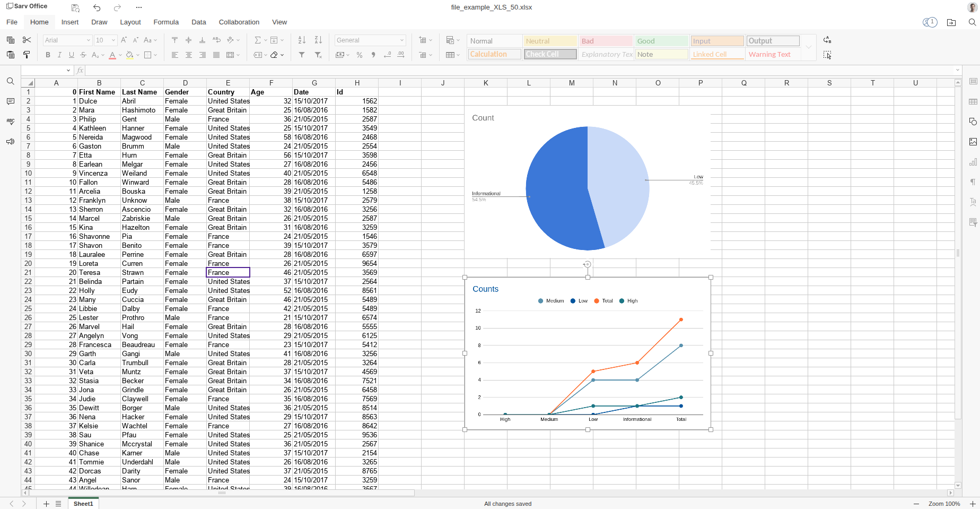Click the image settings icon in right sidebar
980x509 pixels.
coord(973,142)
